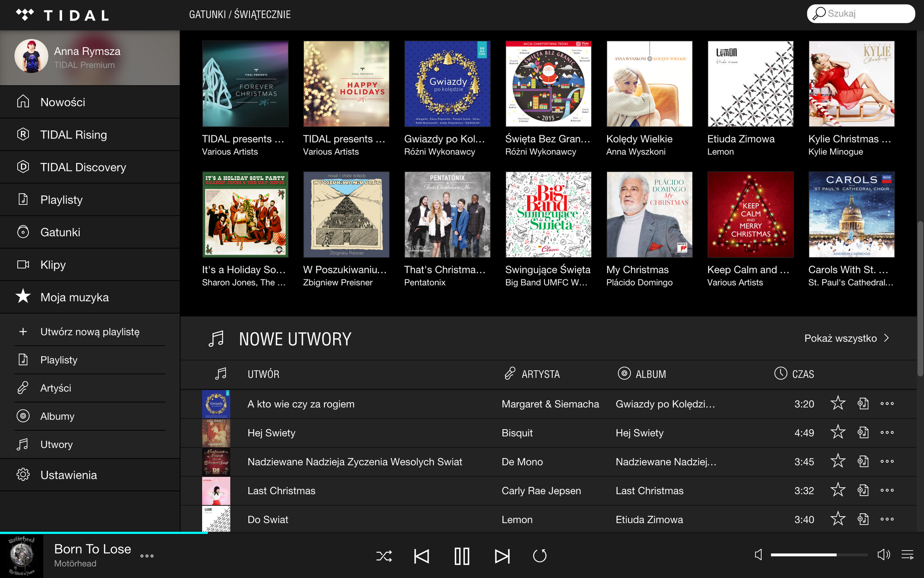Go to Nowości in the sidebar
The height and width of the screenshot is (578, 924).
click(90, 102)
